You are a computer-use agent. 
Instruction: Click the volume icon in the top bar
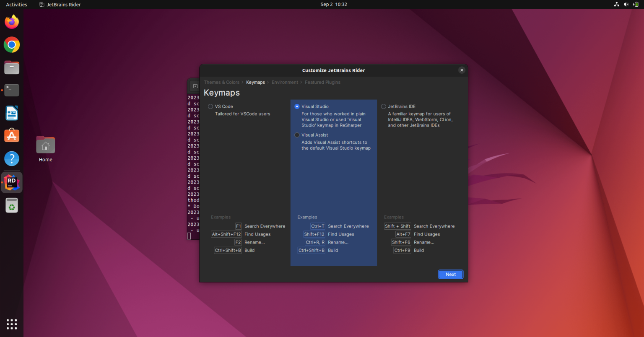626,4
